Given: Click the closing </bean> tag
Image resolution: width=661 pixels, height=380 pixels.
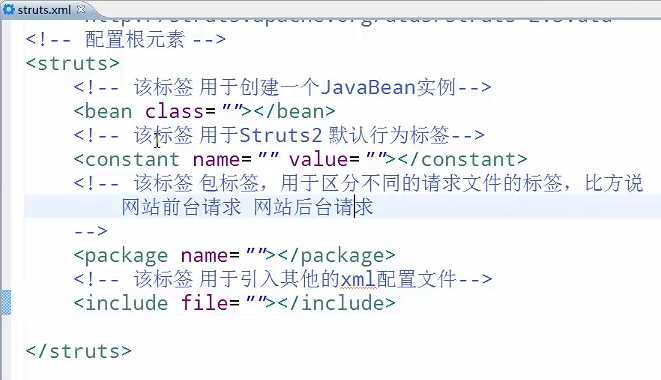Looking at the screenshot, I should coord(294,111).
